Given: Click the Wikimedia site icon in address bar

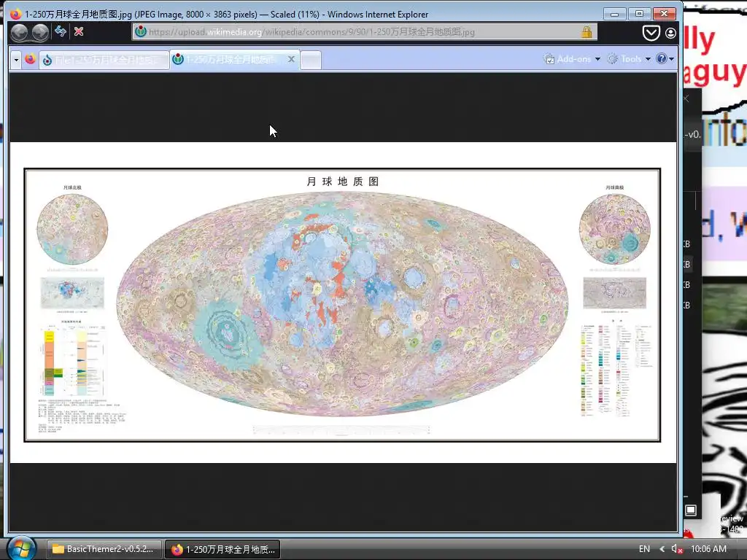Looking at the screenshot, I should pyautogui.click(x=141, y=32).
